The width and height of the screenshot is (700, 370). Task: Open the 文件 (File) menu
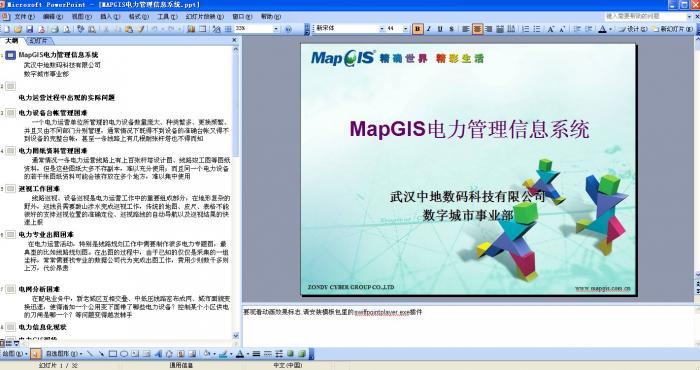25,17
